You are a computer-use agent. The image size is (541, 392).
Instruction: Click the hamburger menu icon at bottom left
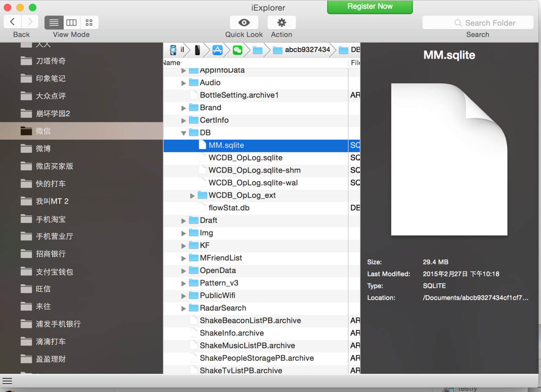pyautogui.click(x=7, y=381)
